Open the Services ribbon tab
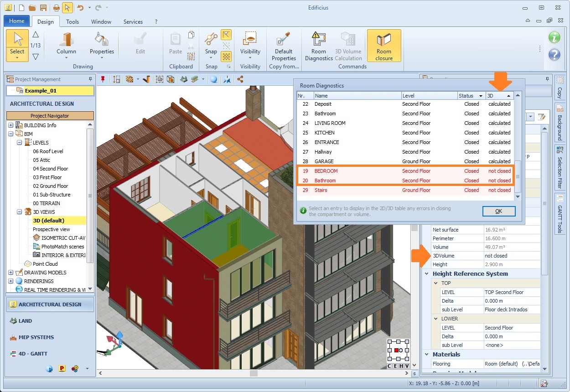The image size is (570, 392). click(x=133, y=21)
